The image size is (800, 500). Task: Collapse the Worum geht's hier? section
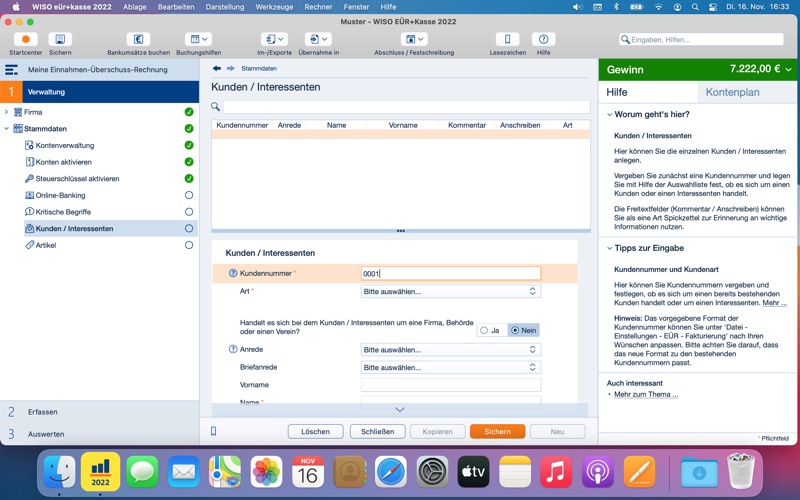pyautogui.click(x=609, y=114)
